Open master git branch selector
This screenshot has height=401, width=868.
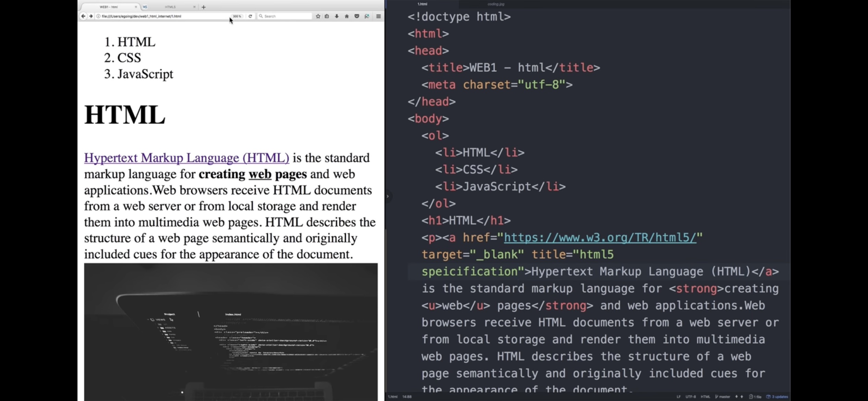pos(723,397)
